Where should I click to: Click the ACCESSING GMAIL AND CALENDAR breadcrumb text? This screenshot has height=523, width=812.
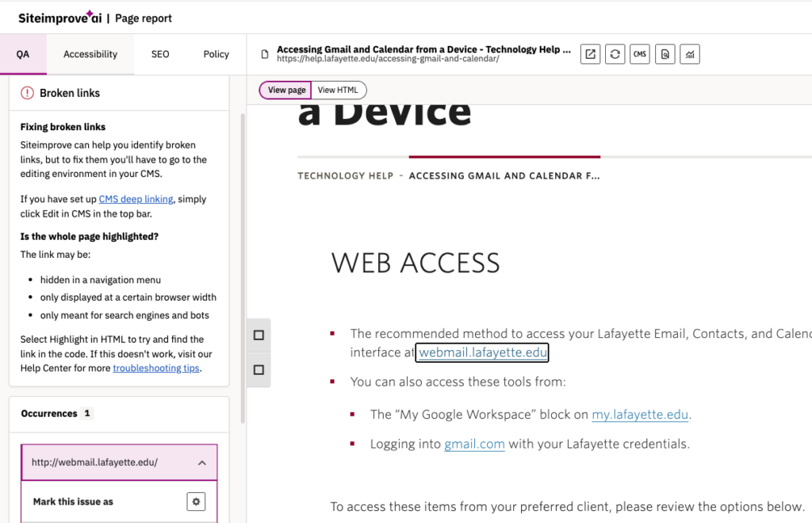coord(504,175)
